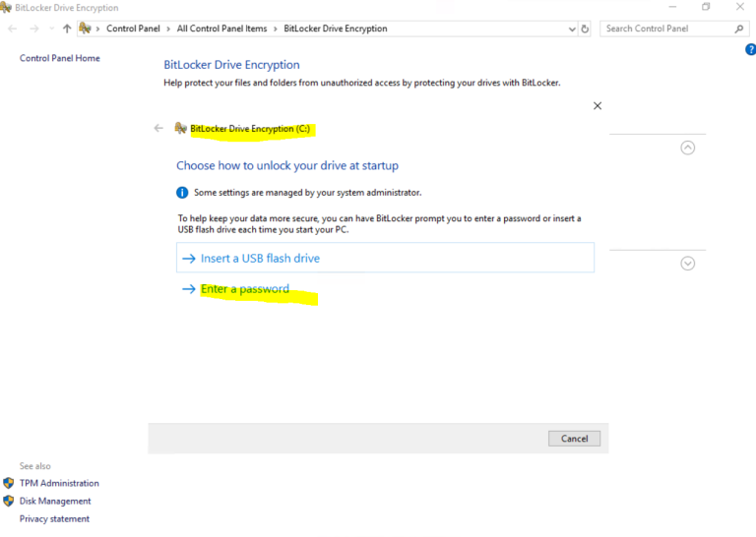
Task: Collapse section with up chevron circle
Action: [x=687, y=148]
